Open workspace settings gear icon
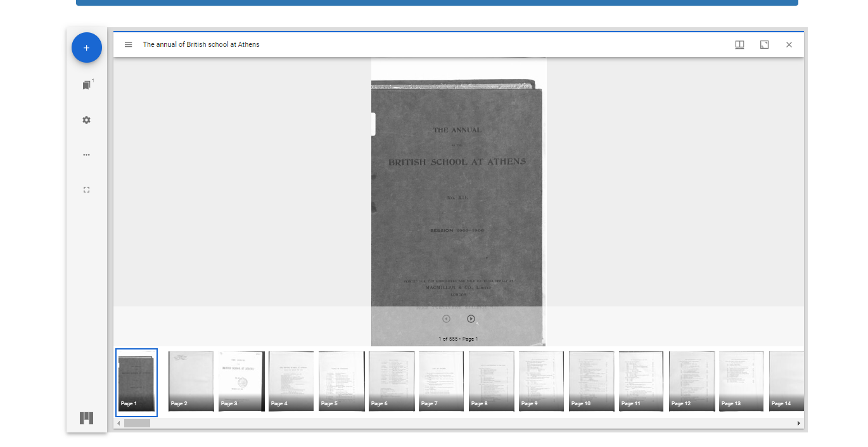The width and height of the screenshot is (868, 447). [x=87, y=120]
